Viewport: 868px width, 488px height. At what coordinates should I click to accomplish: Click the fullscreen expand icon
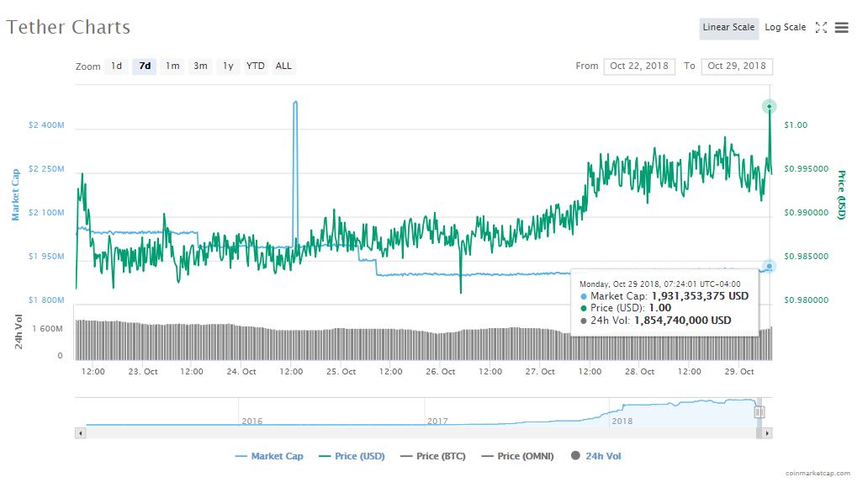[822, 28]
